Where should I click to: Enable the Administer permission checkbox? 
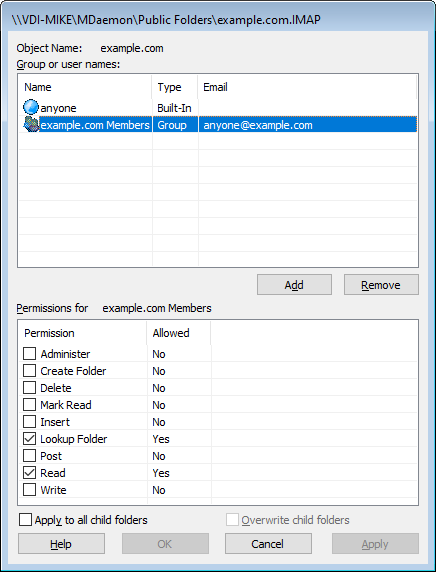point(30,353)
